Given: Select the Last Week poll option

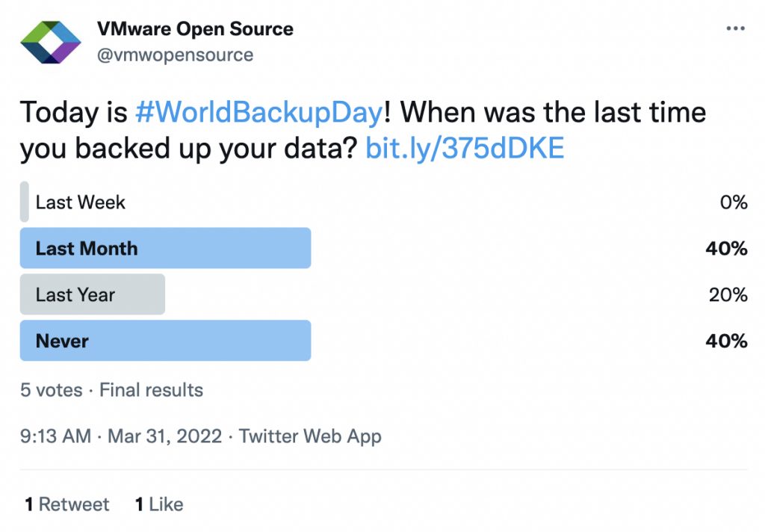Looking at the screenshot, I should click(x=81, y=202).
